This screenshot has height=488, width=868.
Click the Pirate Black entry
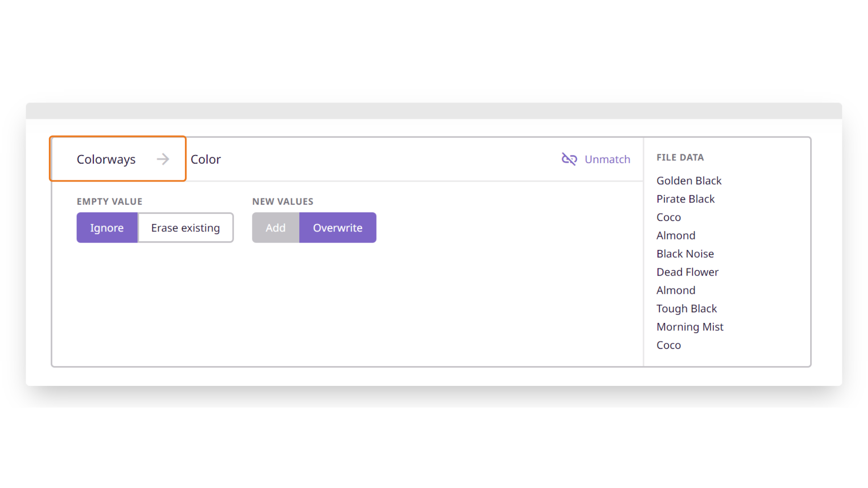click(x=685, y=199)
